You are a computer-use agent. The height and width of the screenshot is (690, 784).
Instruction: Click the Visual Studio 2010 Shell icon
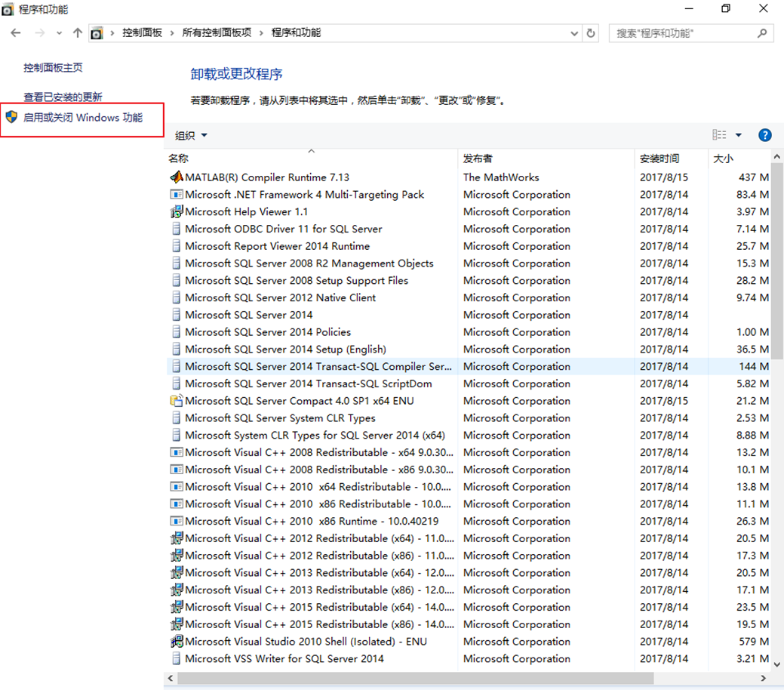176,641
